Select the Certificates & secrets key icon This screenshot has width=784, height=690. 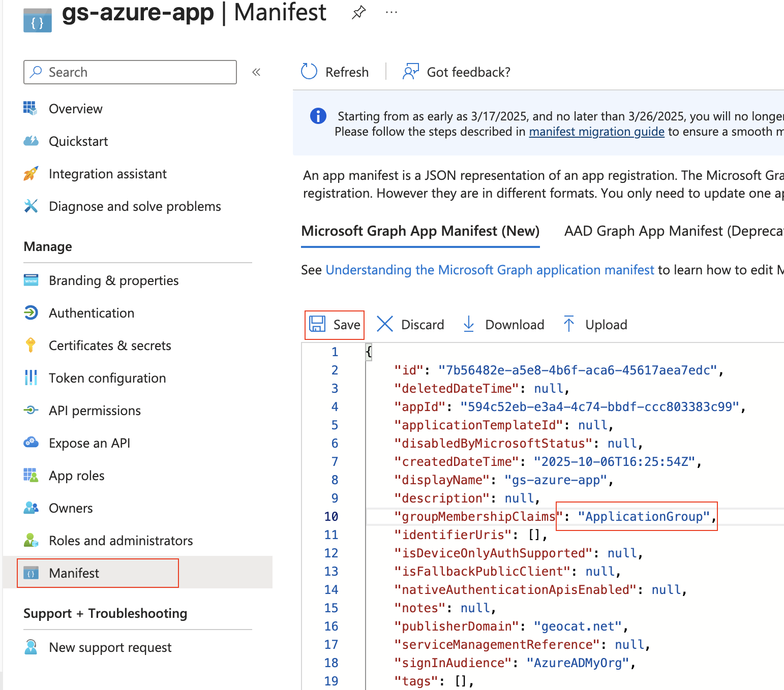pyautogui.click(x=31, y=345)
